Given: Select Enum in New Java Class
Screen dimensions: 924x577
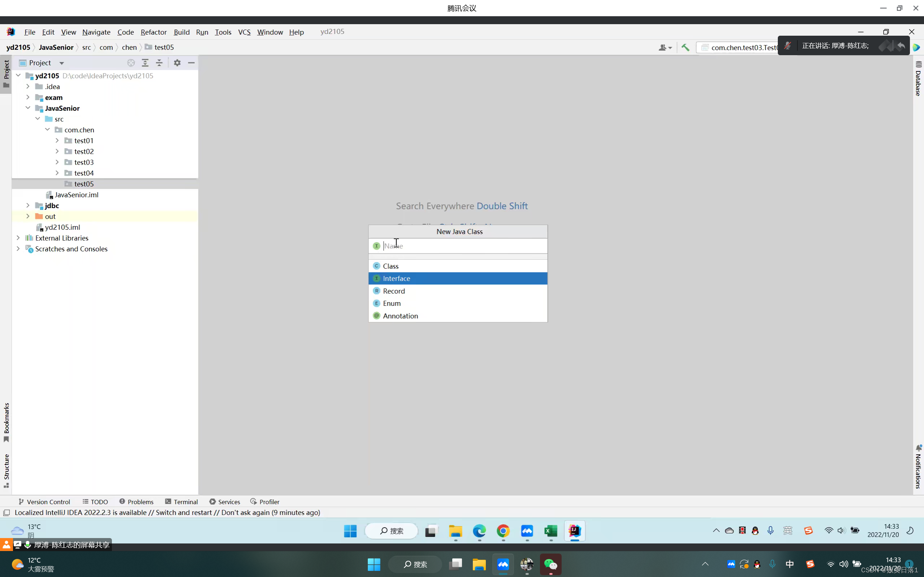Looking at the screenshot, I should click(392, 303).
